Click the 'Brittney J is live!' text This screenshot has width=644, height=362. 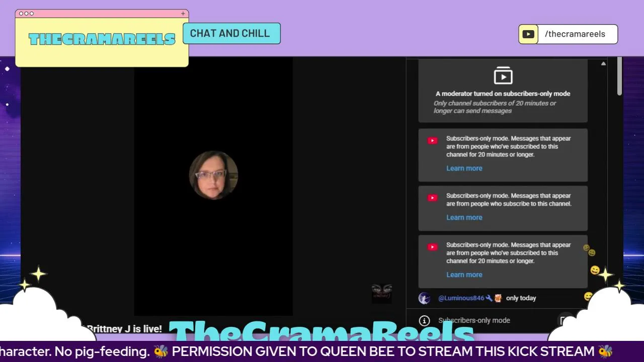pos(124,329)
